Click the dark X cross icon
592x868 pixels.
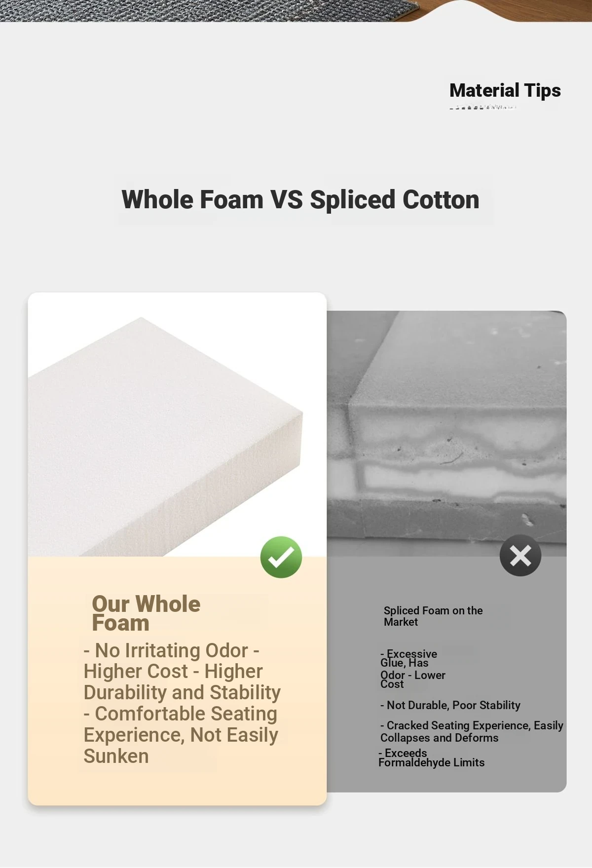click(x=520, y=556)
